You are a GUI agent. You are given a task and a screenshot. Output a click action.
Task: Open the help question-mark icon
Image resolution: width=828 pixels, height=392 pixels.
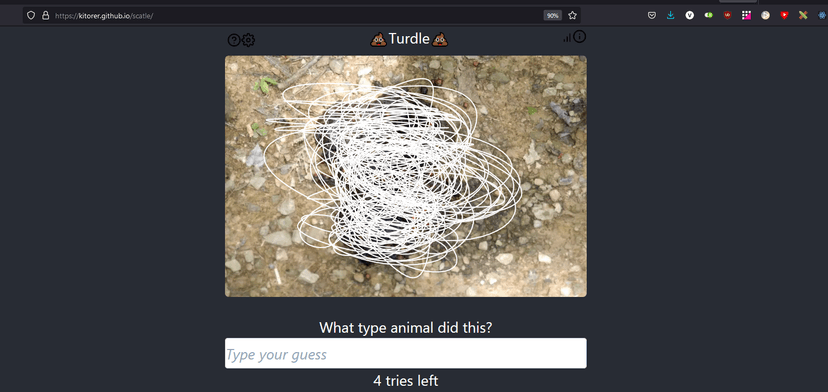click(x=233, y=40)
